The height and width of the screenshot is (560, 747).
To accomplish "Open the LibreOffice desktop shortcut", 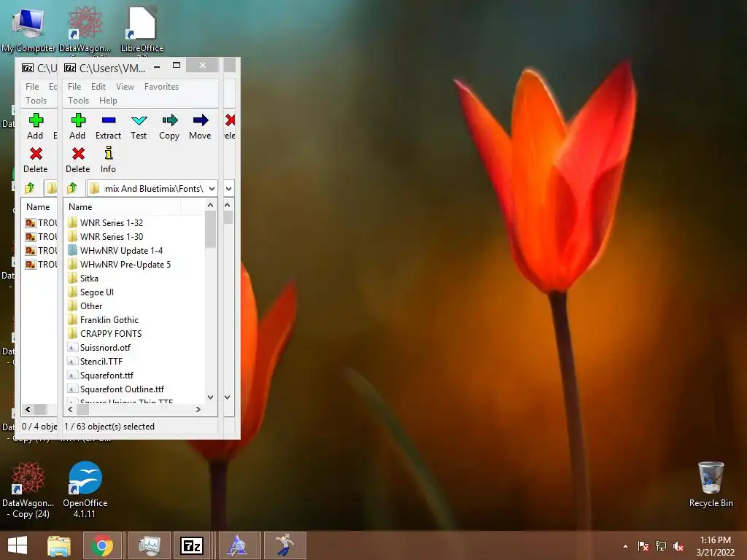I will (x=142, y=29).
